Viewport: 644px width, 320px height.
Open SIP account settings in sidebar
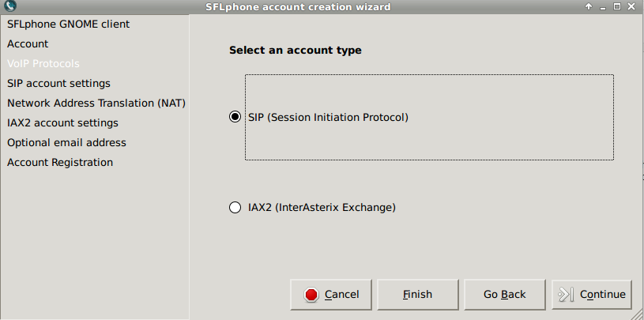pyautogui.click(x=58, y=84)
